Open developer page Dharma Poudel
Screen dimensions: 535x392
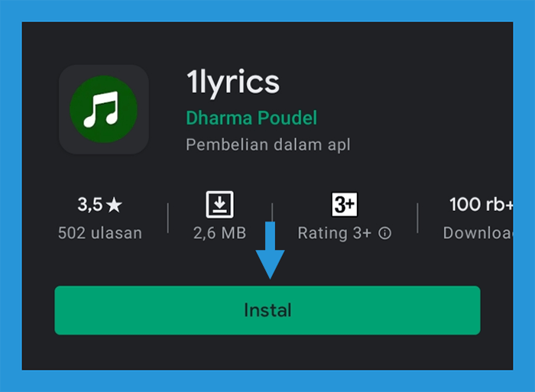(251, 118)
